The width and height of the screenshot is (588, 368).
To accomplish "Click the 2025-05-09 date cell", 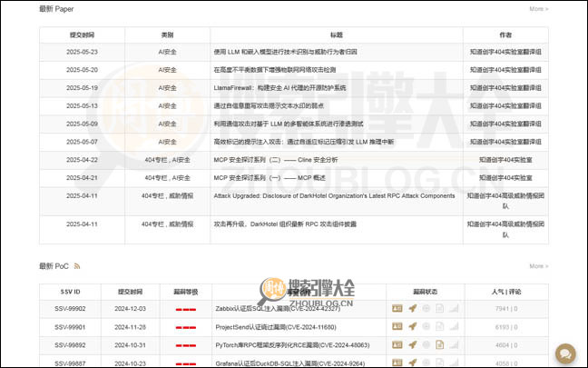I will tap(82, 124).
